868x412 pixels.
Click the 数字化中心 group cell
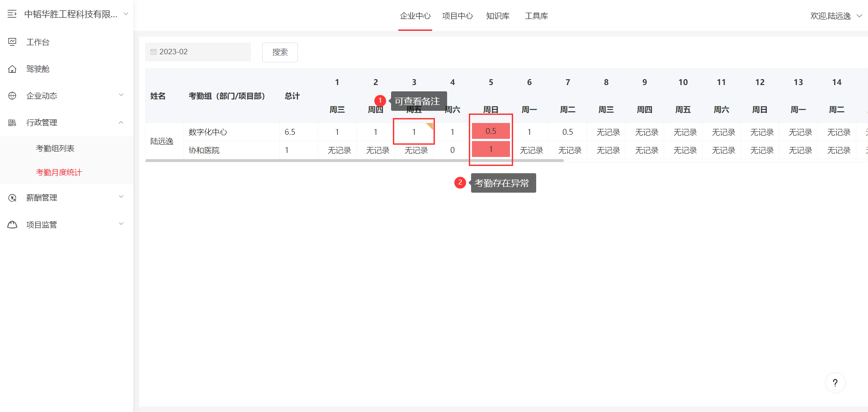pos(231,132)
